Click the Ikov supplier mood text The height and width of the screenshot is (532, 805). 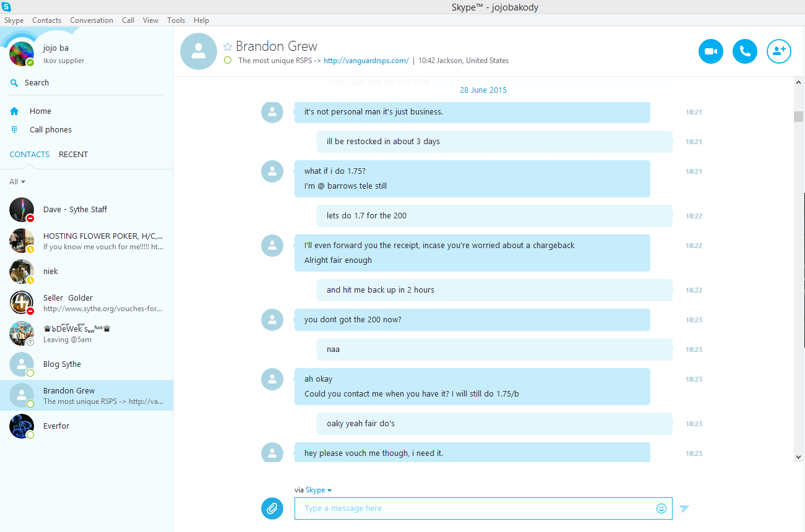click(64, 61)
